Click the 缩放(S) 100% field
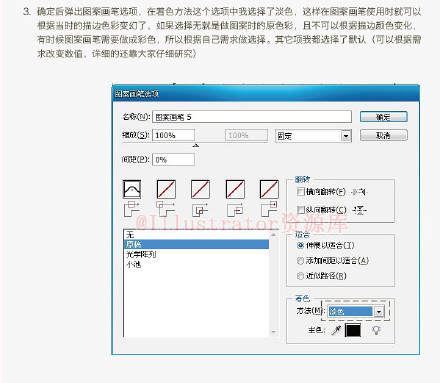The height and width of the screenshot is (383, 440). click(x=173, y=135)
